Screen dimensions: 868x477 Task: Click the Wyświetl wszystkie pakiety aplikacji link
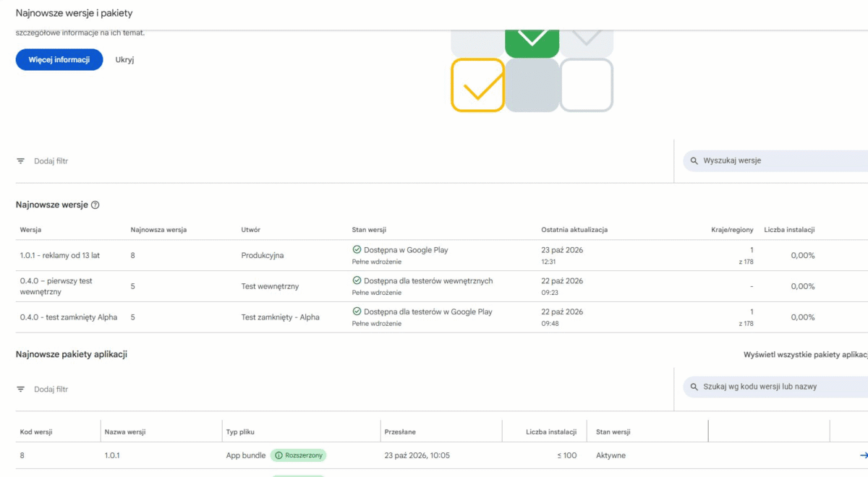806,355
